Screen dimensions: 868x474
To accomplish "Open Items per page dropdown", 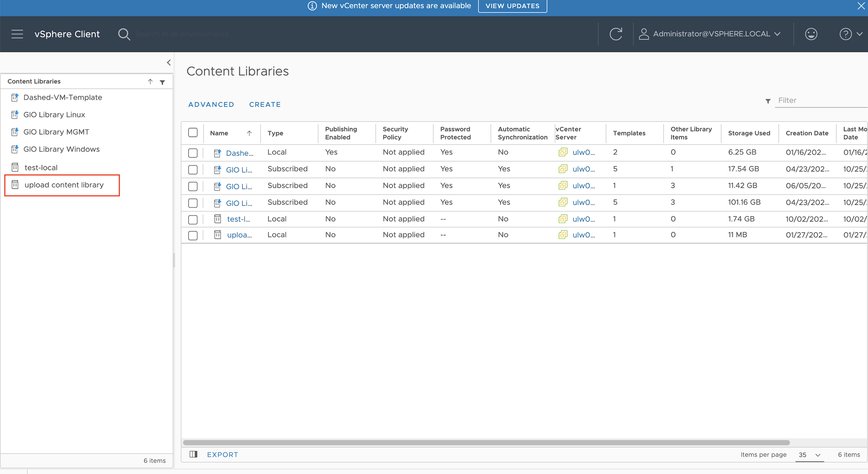I will point(809,455).
